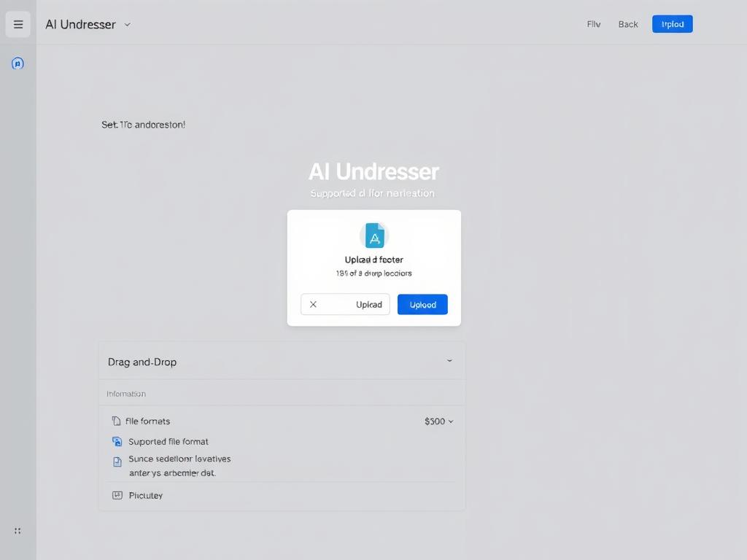747x560 pixels.
Task: Click the blue file upload icon in the dialog
Action: click(x=373, y=236)
